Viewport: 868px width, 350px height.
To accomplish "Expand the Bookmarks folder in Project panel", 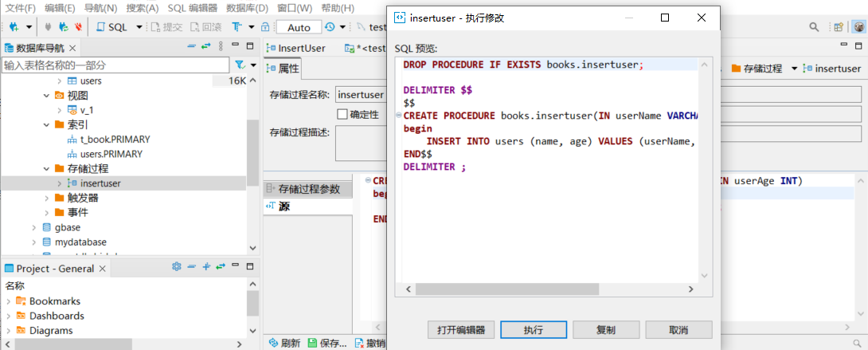I will pos(9,301).
